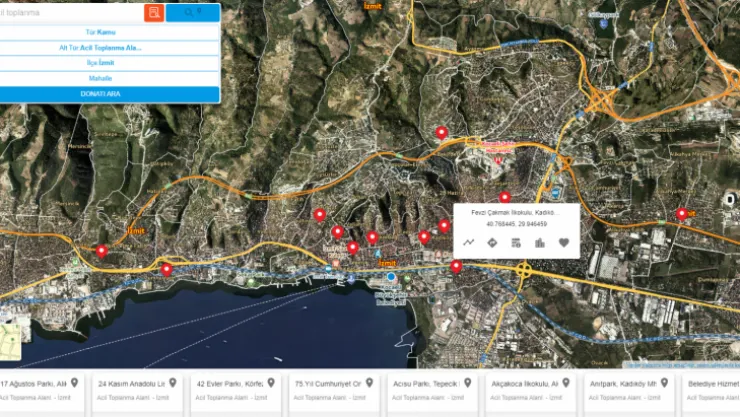The width and height of the screenshot is (740, 417).
Task: Click the orange document search icon
Action: point(154,13)
